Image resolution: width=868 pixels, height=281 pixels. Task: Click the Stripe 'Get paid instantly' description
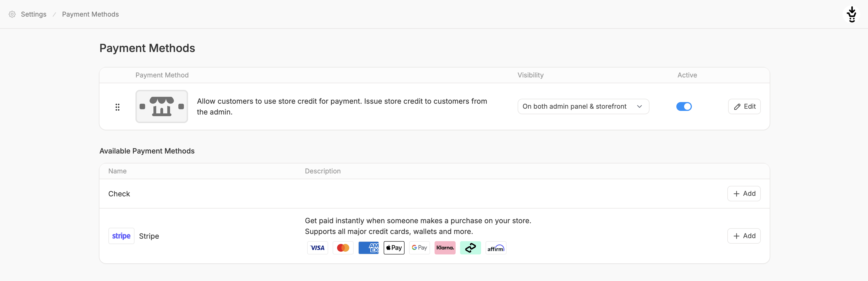418,226
